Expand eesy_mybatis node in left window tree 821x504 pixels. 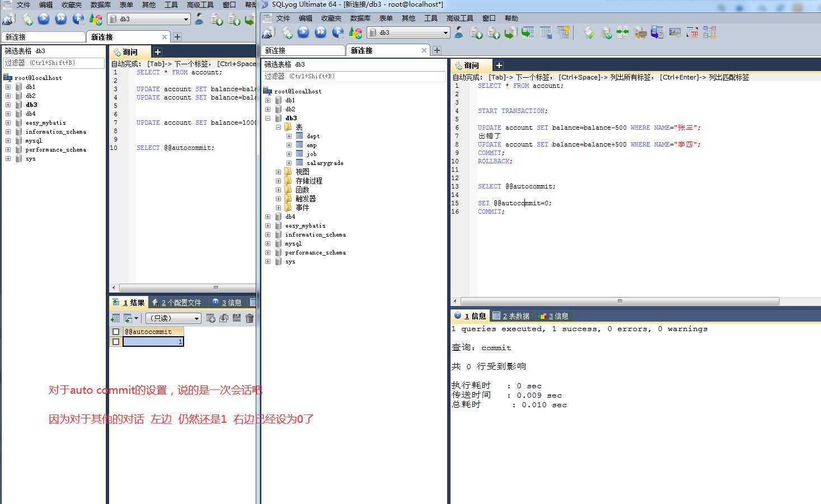8,123
